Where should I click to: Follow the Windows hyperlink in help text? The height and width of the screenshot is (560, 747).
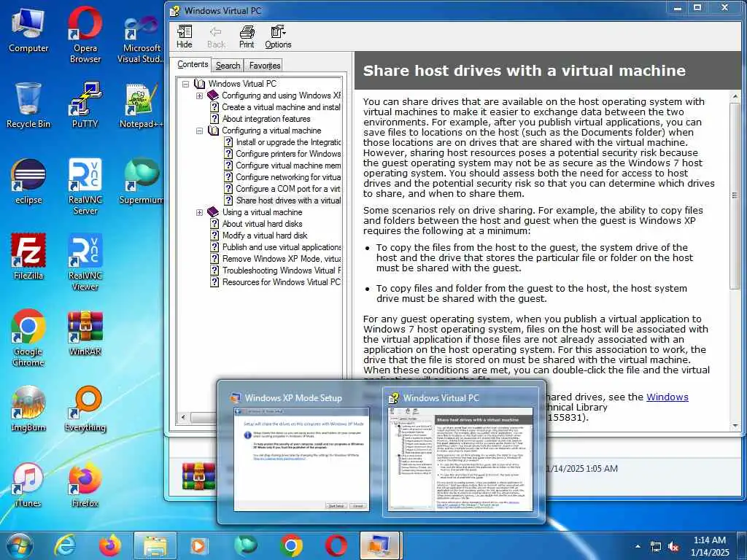pyautogui.click(x=667, y=397)
